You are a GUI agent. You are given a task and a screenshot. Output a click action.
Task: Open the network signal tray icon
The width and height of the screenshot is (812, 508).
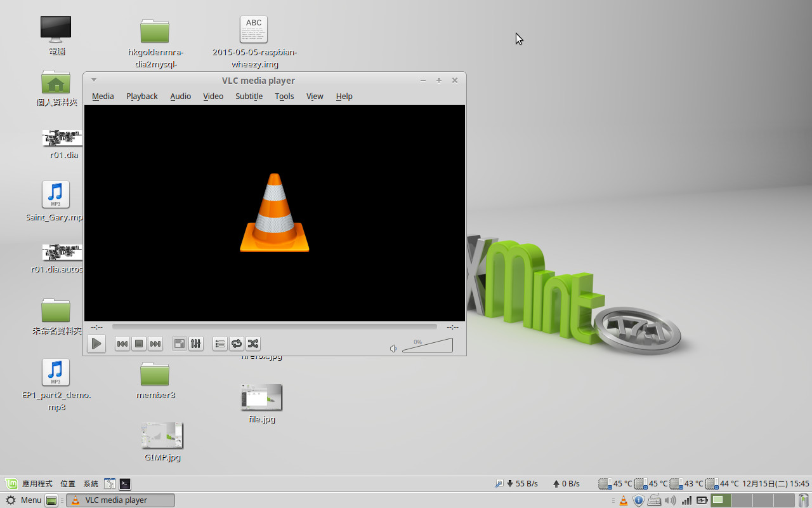point(686,500)
